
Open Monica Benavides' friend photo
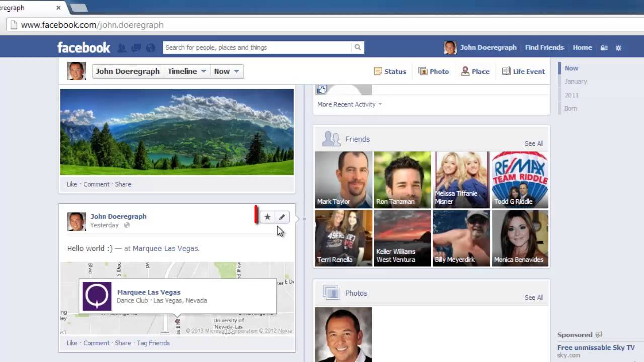pos(520,238)
